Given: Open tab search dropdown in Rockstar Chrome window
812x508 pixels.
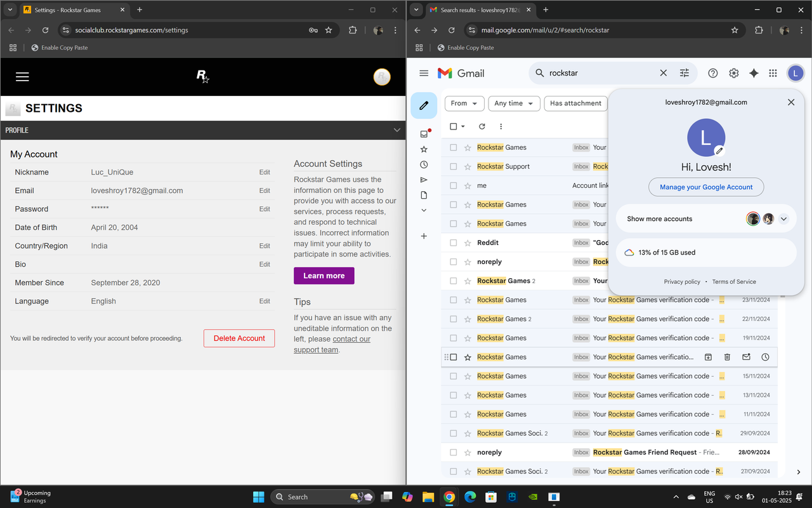Looking at the screenshot, I should tap(10, 10).
